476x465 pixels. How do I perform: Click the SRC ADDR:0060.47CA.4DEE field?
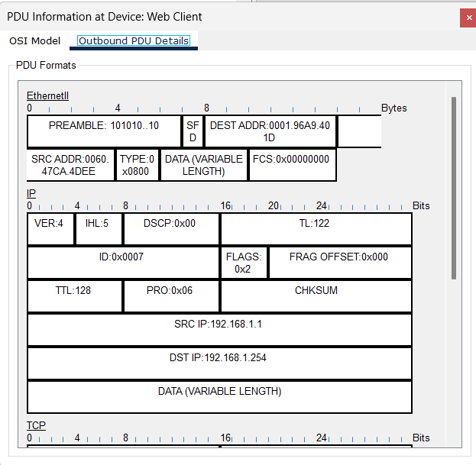point(70,165)
